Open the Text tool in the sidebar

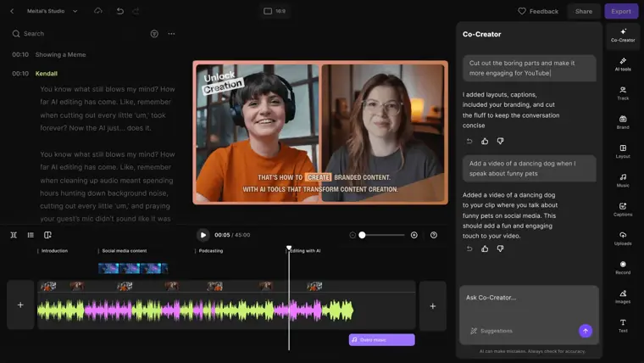point(623,326)
